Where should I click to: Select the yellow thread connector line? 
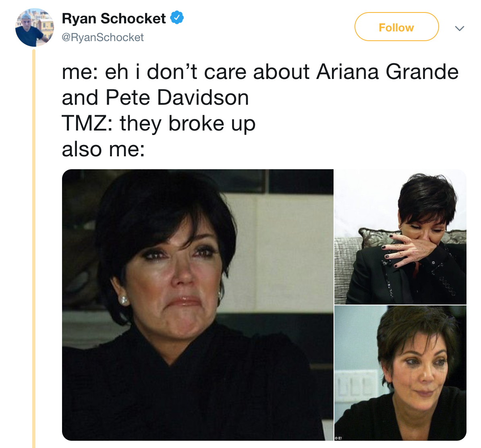pos(34,249)
